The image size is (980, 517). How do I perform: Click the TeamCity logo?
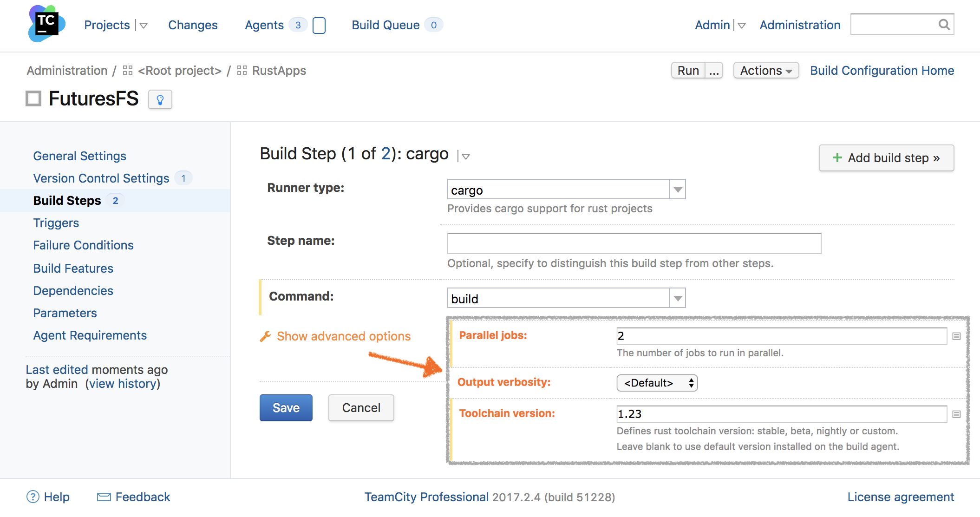click(x=46, y=23)
